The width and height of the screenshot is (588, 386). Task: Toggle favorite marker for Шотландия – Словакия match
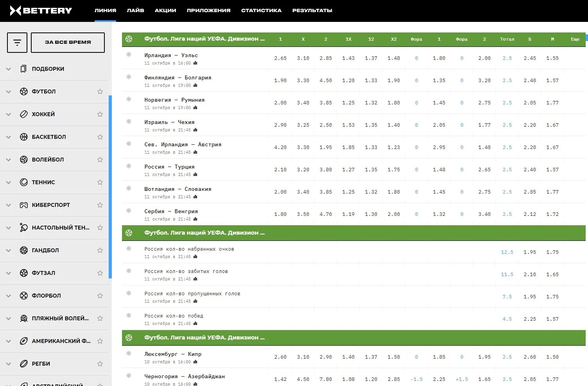tap(129, 188)
